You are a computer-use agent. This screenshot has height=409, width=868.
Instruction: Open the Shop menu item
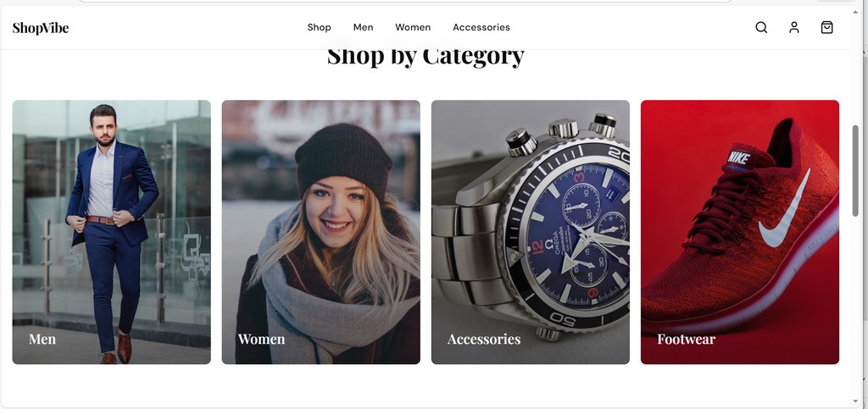click(x=320, y=27)
